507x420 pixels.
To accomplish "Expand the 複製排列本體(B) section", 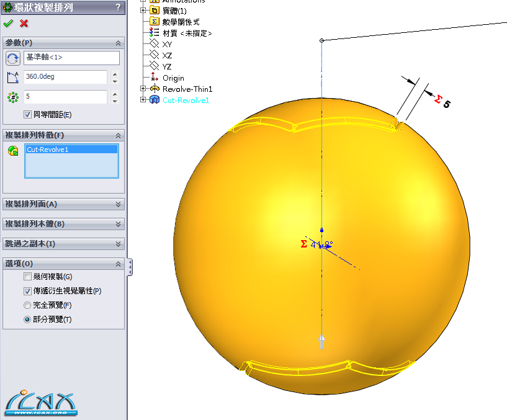I will pyautogui.click(x=118, y=224).
